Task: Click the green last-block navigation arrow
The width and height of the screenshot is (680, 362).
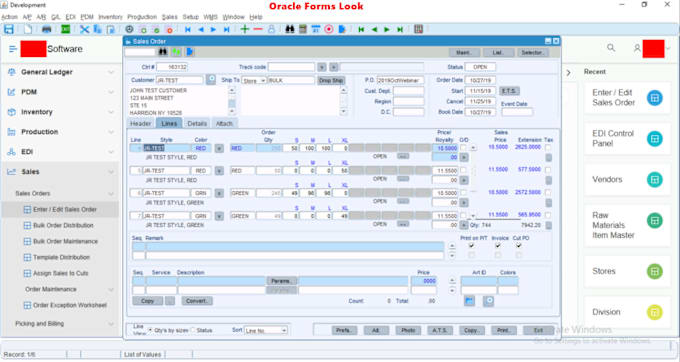Action: point(400,29)
